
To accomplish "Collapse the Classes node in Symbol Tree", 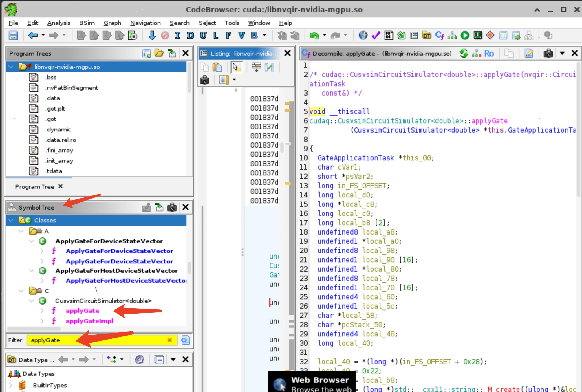I will (x=11, y=220).
